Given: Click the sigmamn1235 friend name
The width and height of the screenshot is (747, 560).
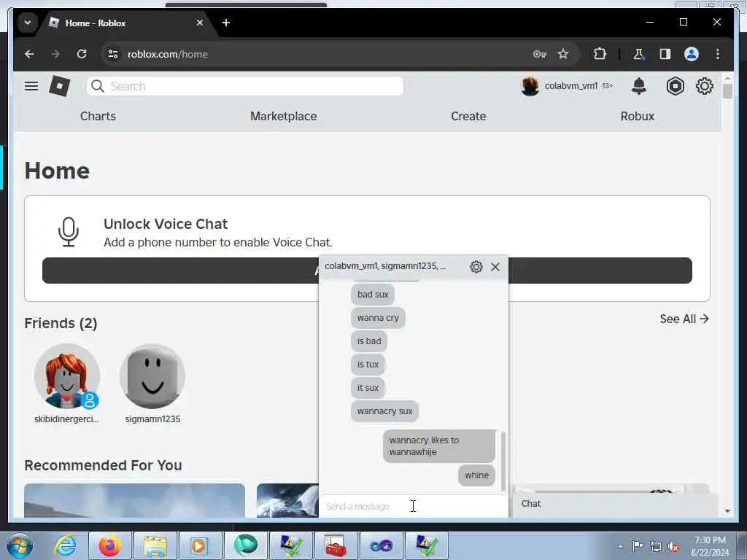Looking at the screenshot, I should point(152,419).
